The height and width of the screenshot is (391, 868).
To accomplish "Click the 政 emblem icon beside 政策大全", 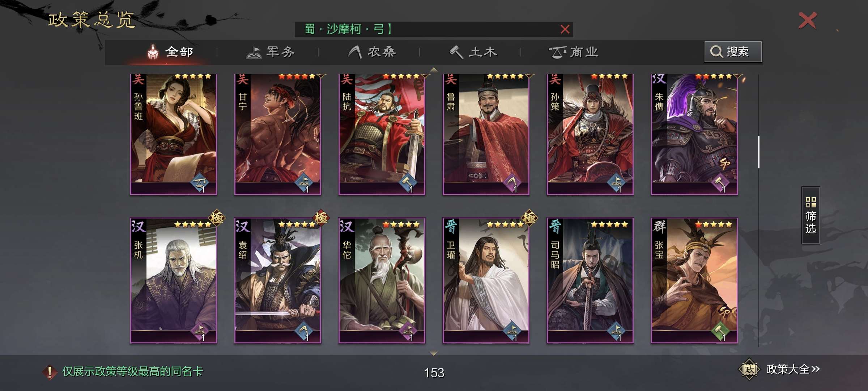I will point(749,369).
